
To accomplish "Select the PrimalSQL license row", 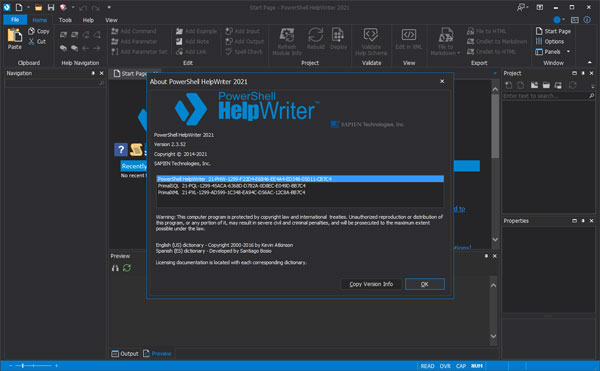I will coord(300,186).
